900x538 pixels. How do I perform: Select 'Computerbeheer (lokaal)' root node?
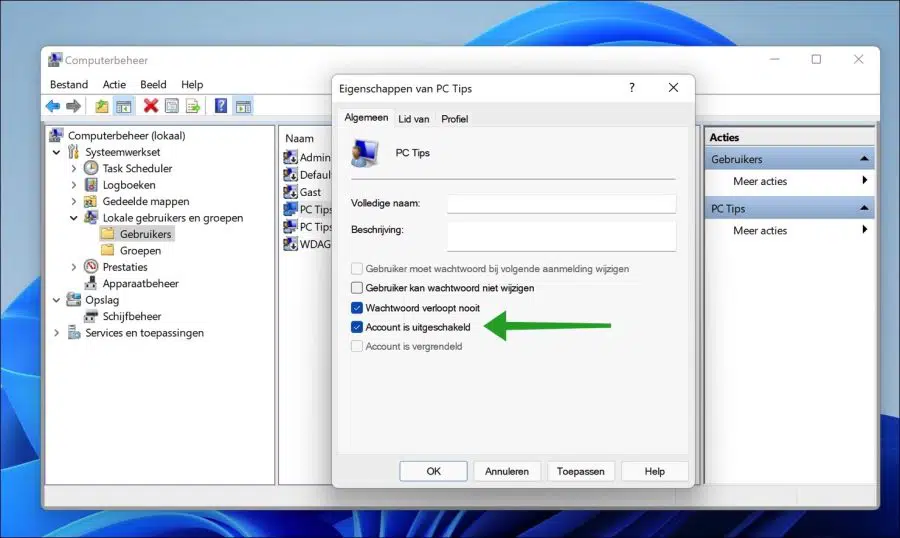click(x=126, y=136)
